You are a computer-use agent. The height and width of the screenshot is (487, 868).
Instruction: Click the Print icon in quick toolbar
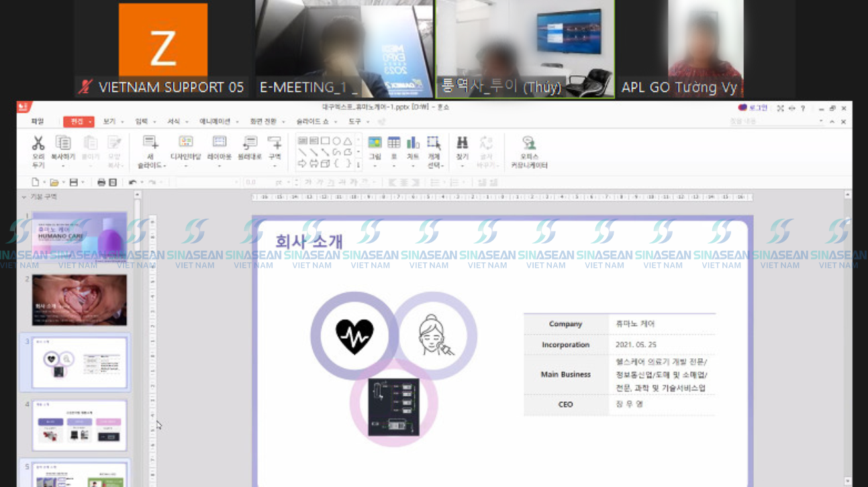[101, 182]
